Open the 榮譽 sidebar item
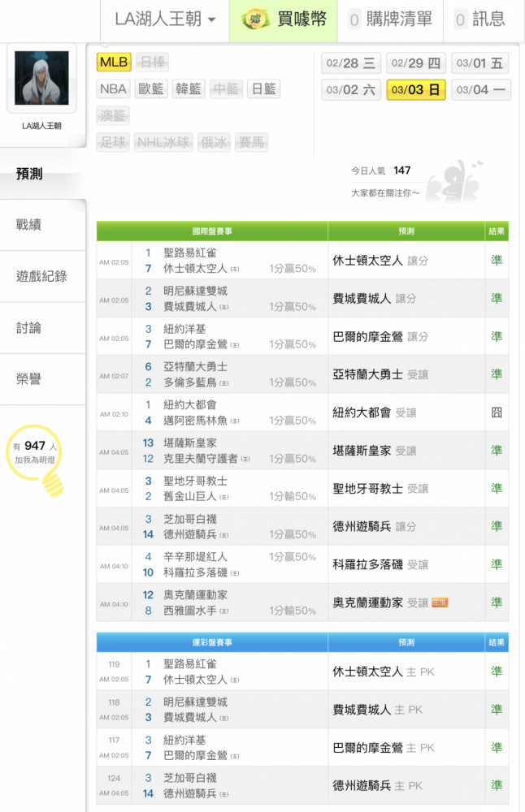 tap(42, 379)
